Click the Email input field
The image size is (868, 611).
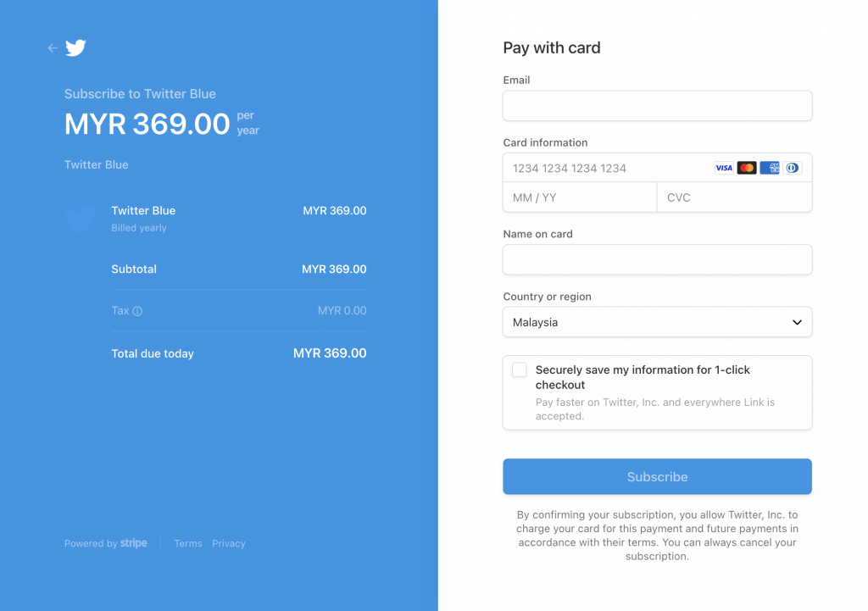657,105
